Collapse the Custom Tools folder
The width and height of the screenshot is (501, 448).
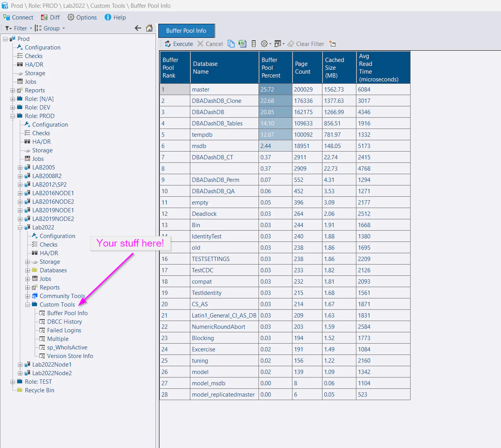[x=27, y=304]
